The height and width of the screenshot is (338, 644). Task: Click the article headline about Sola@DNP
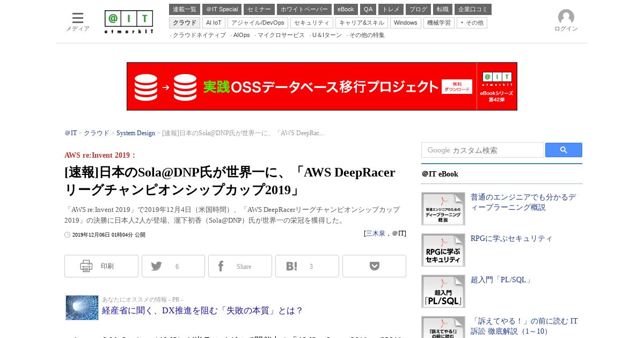tap(230, 181)
